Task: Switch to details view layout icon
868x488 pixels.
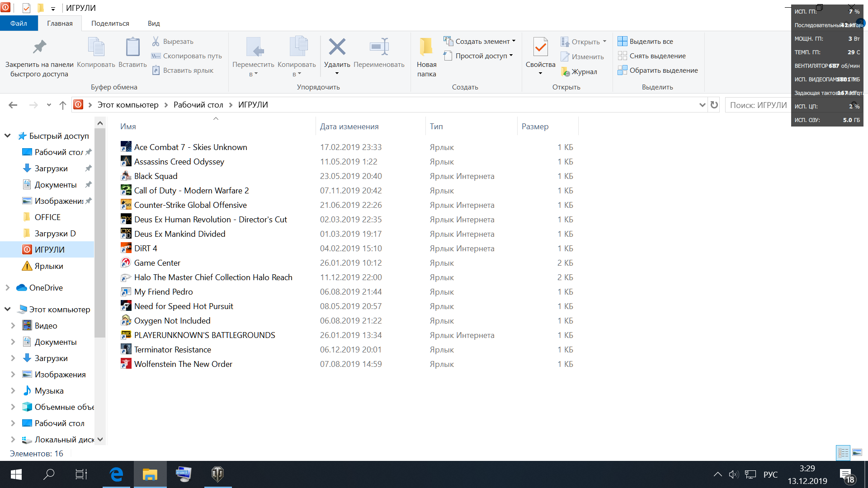Action: pyautogui.click(x=843, y=452)
